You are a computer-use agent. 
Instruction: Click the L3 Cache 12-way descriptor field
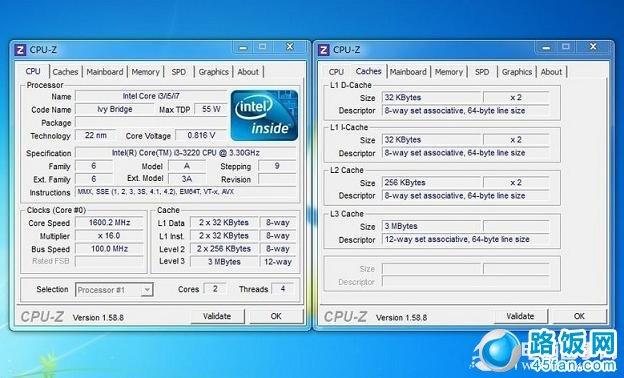[466, 239]
